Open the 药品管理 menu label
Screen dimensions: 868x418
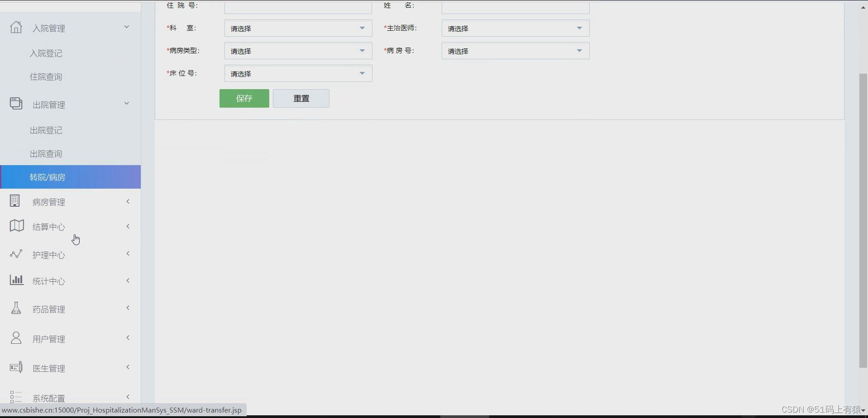[49, 309]
